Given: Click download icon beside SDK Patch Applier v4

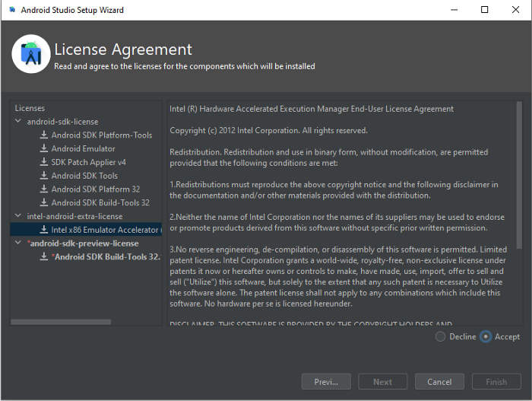Looking at the screenshot, I should click(44, 162).
